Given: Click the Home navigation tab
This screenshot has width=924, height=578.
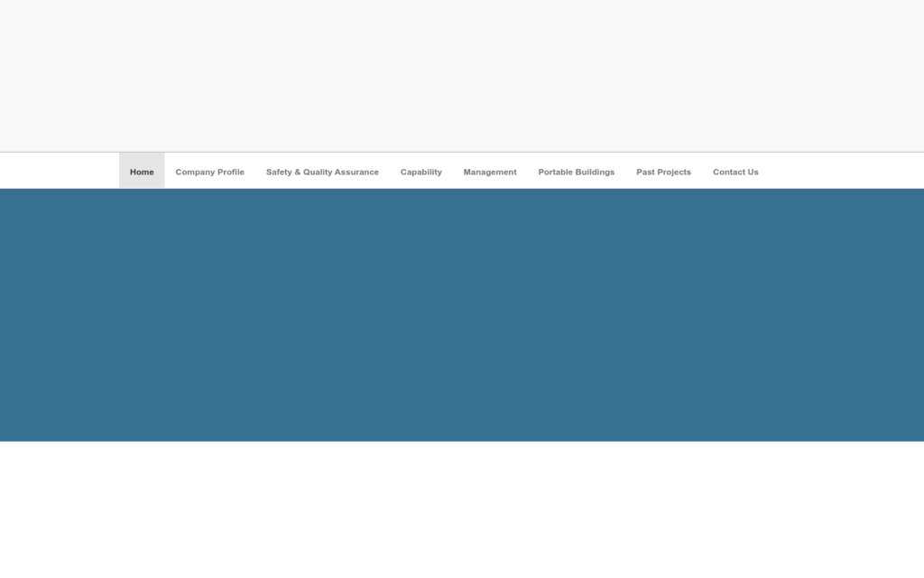Looking at the screenshot, I should pyautogui.click(x=142, y=172).
